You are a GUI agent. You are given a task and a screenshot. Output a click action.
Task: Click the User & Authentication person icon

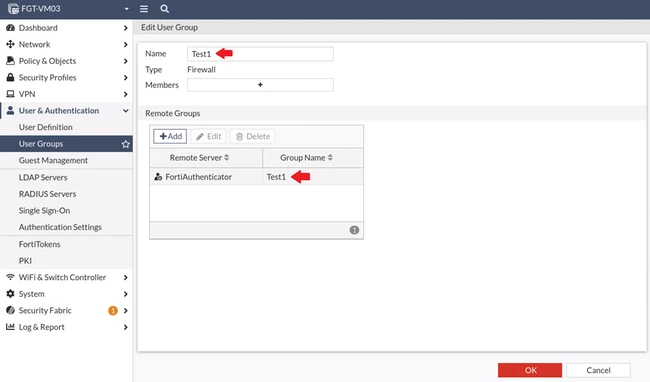(x=10, y=111)
